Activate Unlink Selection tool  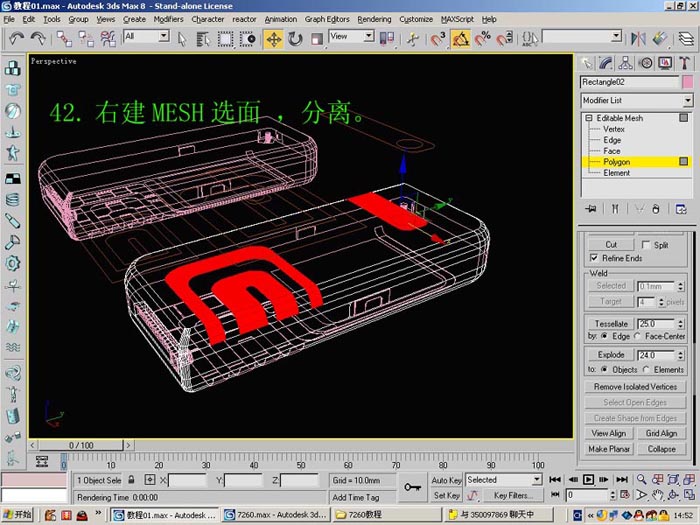click(x=86, y=39)
